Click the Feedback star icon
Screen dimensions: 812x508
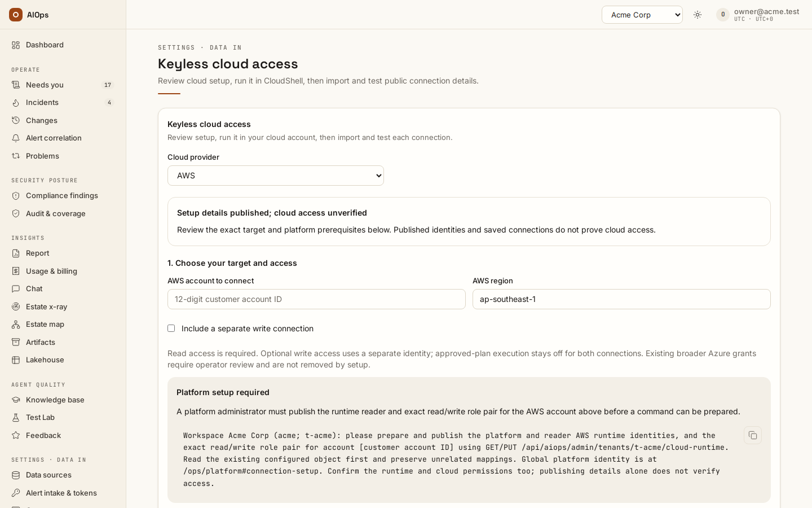(x=16, y=436)
